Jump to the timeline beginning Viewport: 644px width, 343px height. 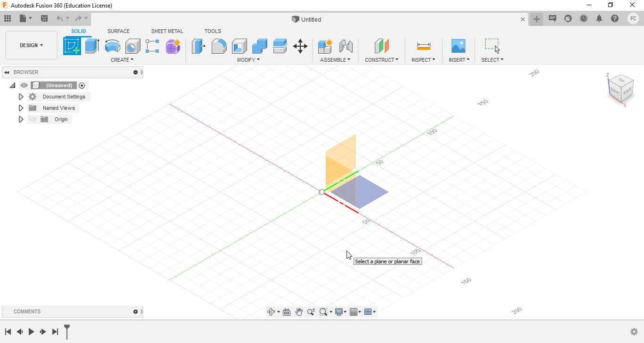pos(8,332)
